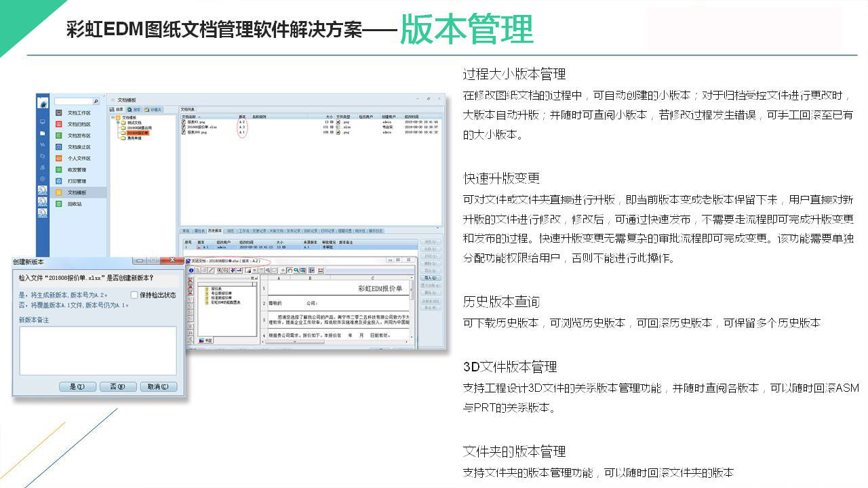Select the 201808销售合同 folder in the tree
Screen dimensions: 868x488
pyautogui.click(x=139, y=127)
